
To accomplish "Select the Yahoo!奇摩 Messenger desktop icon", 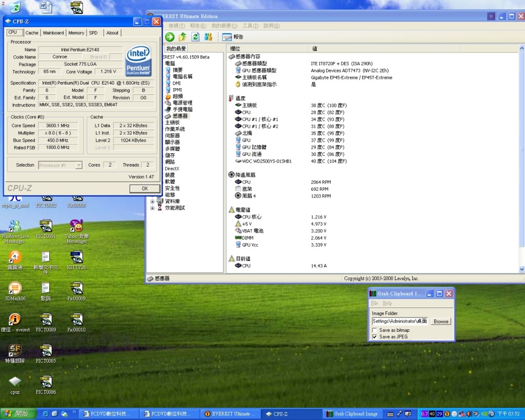I will 77,231.
